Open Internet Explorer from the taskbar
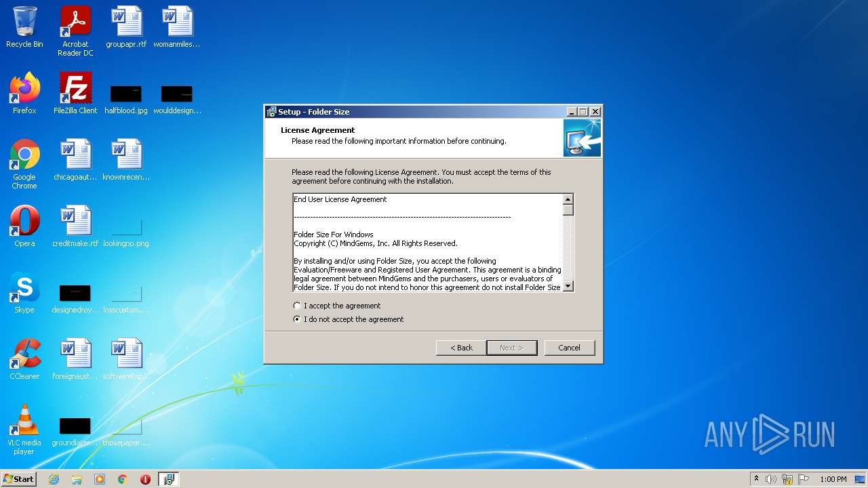Image resolution: width=868 pixels, height=488 pixels. (x=54, y=479)
